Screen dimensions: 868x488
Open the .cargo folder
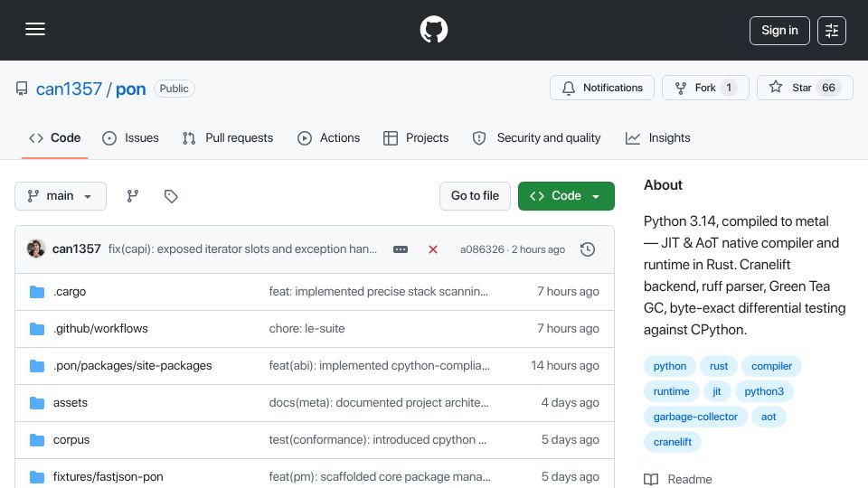(x=70, y=292)
